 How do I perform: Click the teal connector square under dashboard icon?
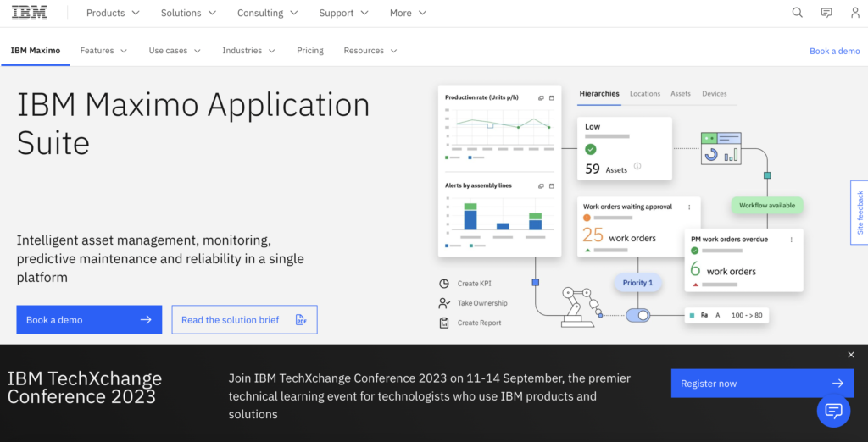767,175
